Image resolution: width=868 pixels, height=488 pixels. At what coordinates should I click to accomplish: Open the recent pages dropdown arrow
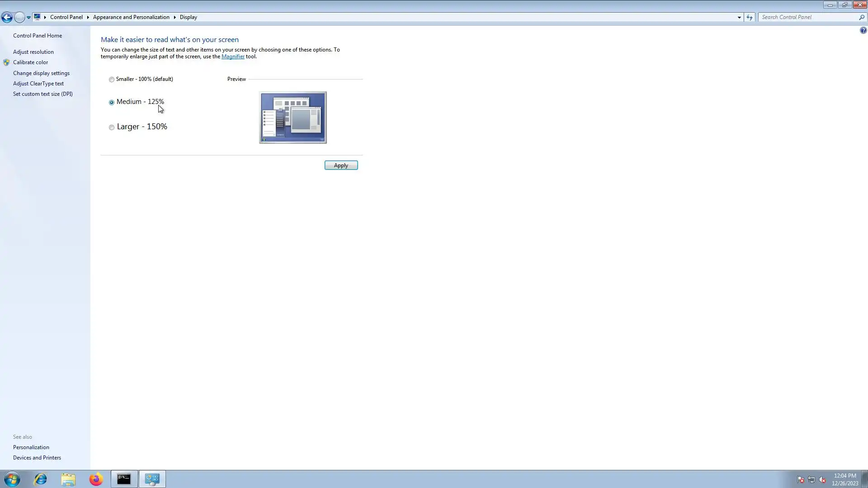(x=28, y=17)
